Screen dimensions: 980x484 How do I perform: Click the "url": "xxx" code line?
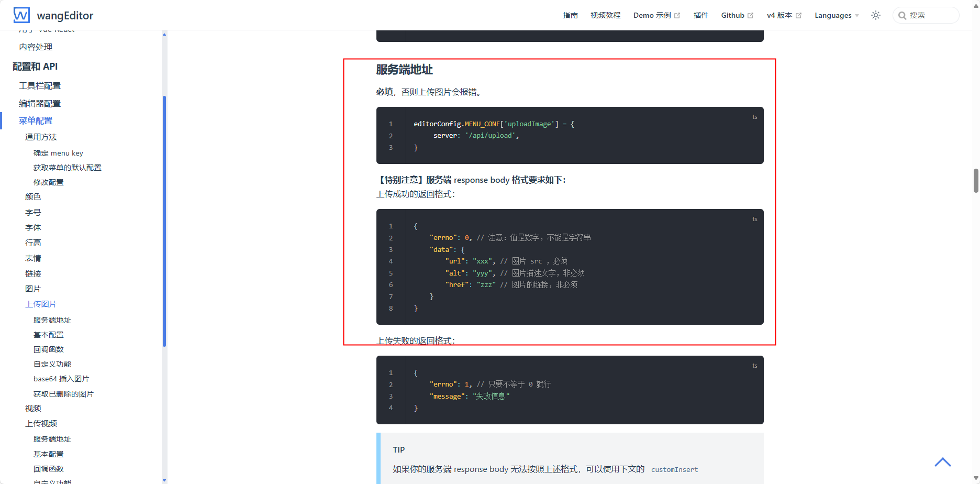tap(506, 261)
